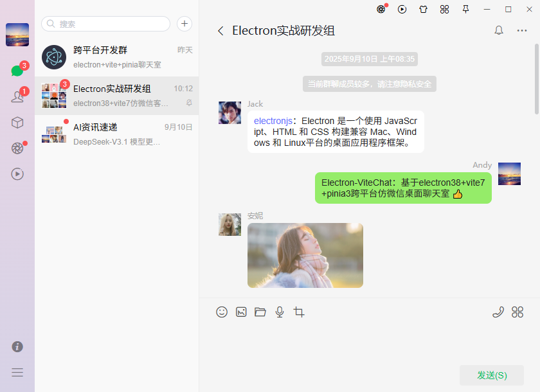This screenshot has height=392, width=540.
Task: Select the send image icon
Action: click(x=241, y=312)
